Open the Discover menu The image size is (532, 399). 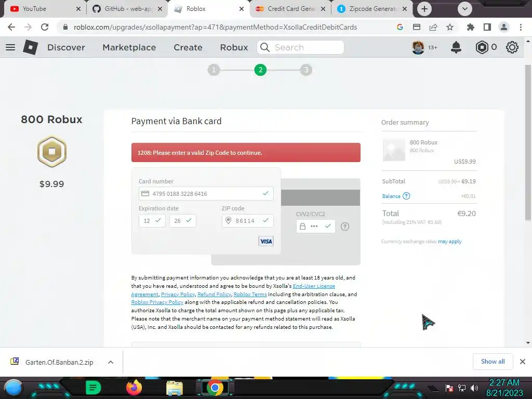click(66, 47)
